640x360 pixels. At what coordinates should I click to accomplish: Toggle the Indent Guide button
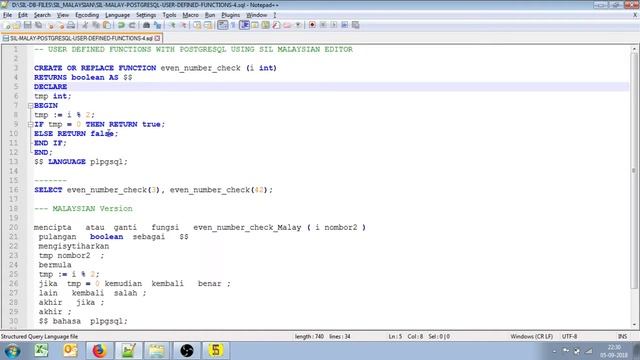coord(244,25)
